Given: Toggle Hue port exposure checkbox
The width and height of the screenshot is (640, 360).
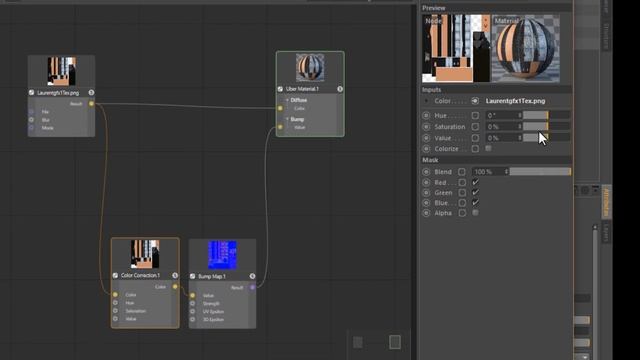Looking at the screenshot, I should 475,116.
